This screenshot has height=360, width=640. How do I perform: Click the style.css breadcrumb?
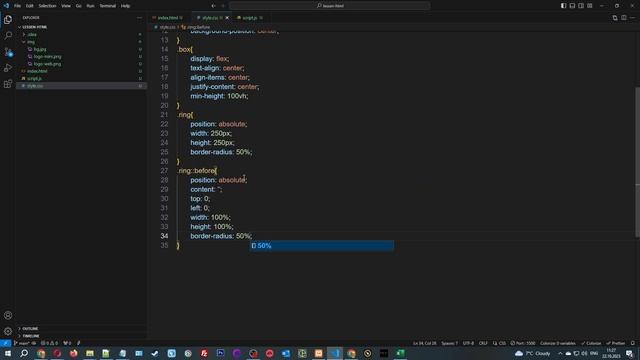[165, 27]
